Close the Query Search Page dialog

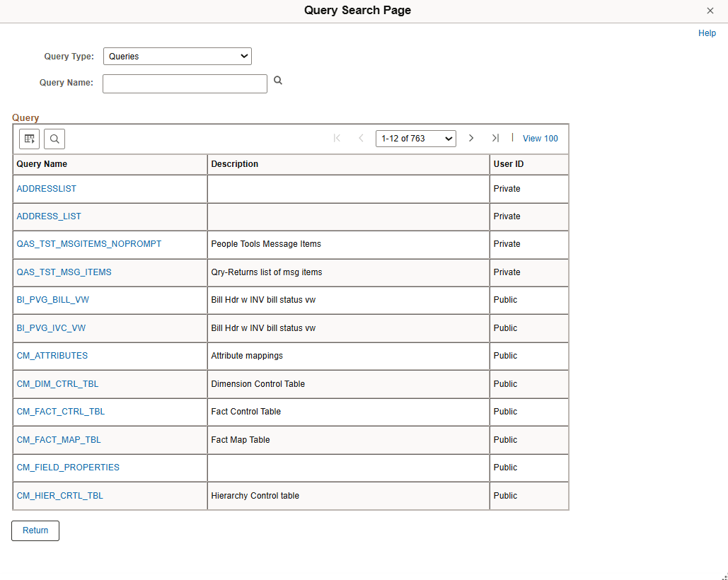pos(710,11)
